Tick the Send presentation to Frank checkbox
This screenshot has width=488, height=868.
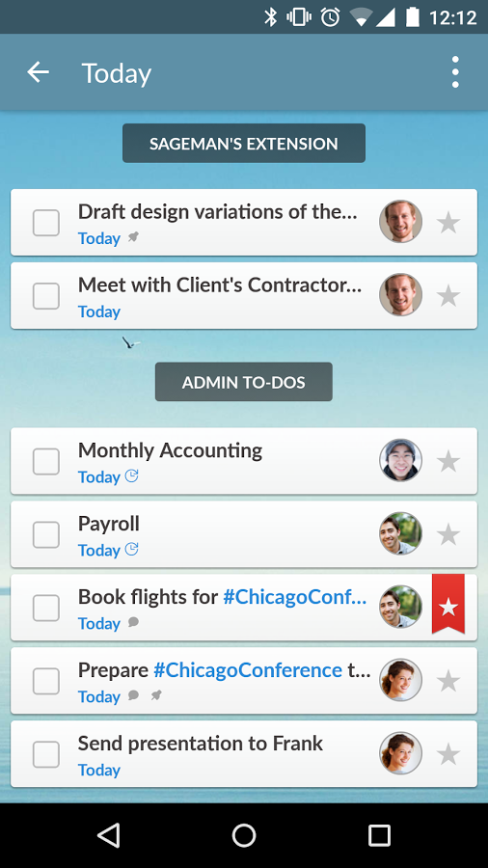[46, 754]
